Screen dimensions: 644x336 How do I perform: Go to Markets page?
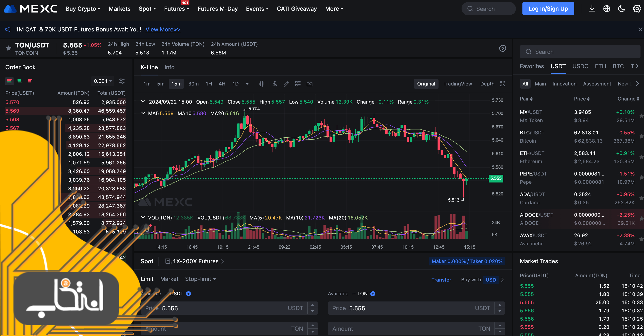120,9
